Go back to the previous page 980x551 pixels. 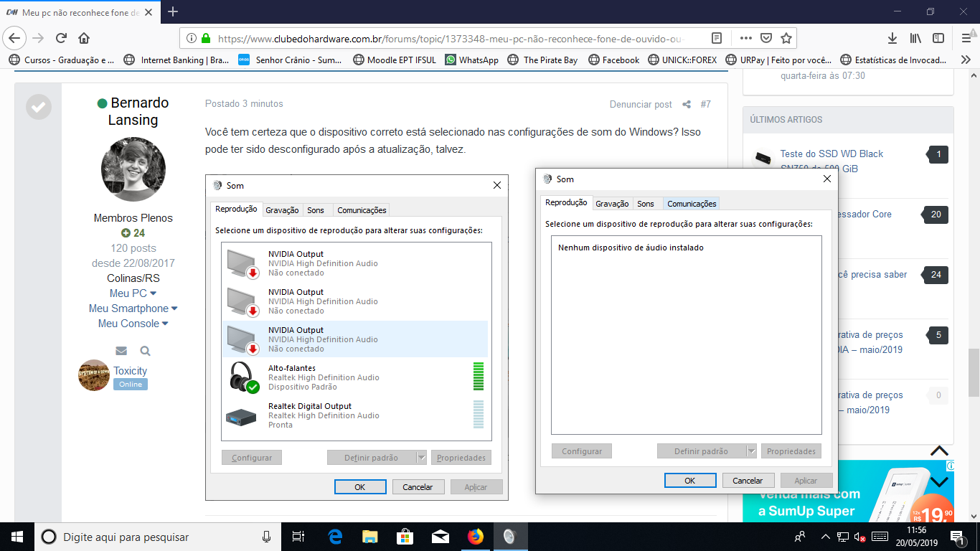click(15, 38)
